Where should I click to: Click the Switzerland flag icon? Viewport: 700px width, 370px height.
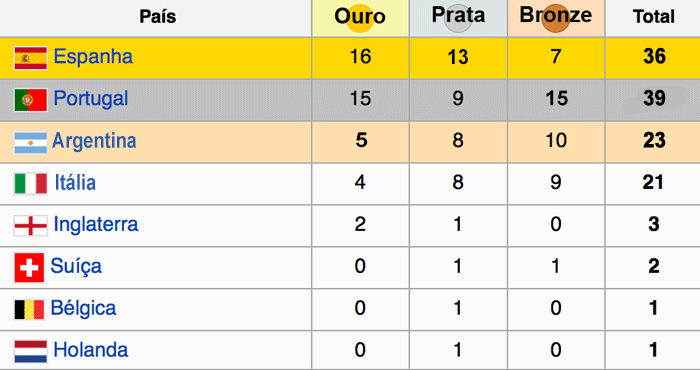pos(29,268)
